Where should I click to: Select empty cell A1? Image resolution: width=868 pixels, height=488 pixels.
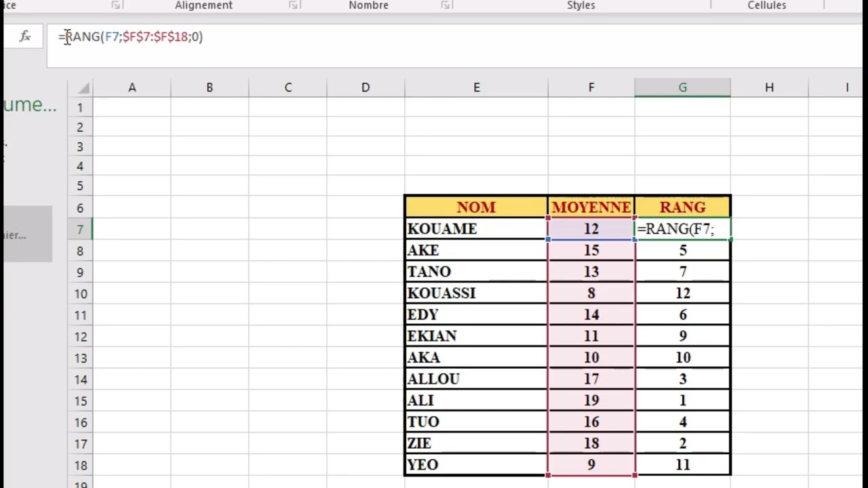click(x=132, y=108)
